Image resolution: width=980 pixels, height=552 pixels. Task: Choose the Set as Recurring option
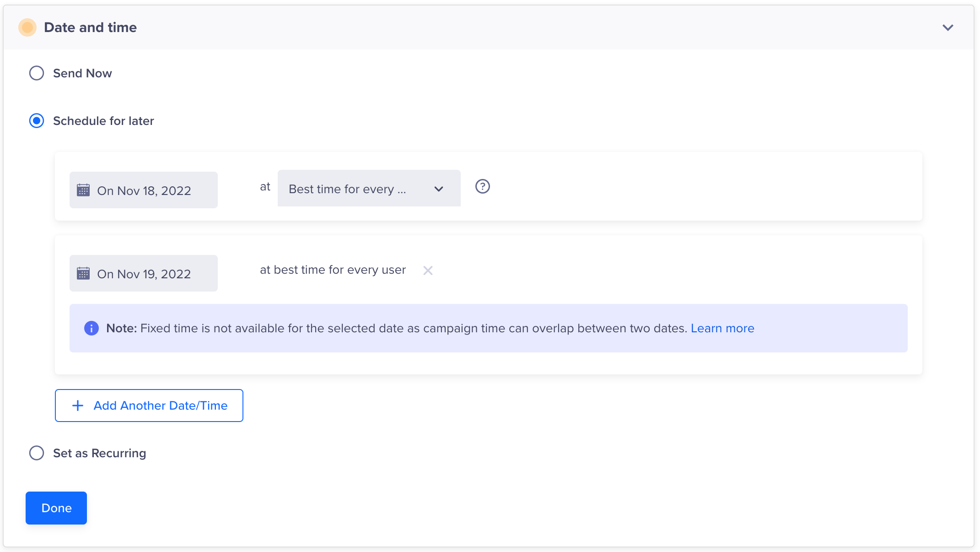pos(37,453)
